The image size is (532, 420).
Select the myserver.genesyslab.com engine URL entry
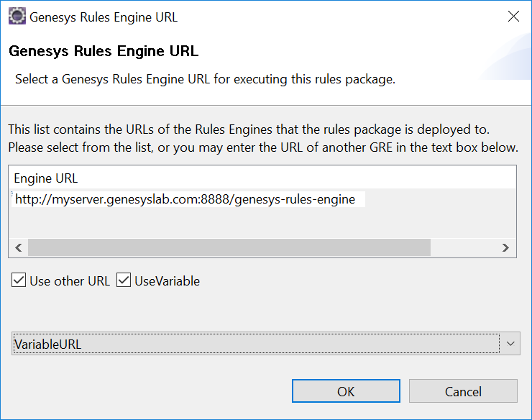point(185,199)
